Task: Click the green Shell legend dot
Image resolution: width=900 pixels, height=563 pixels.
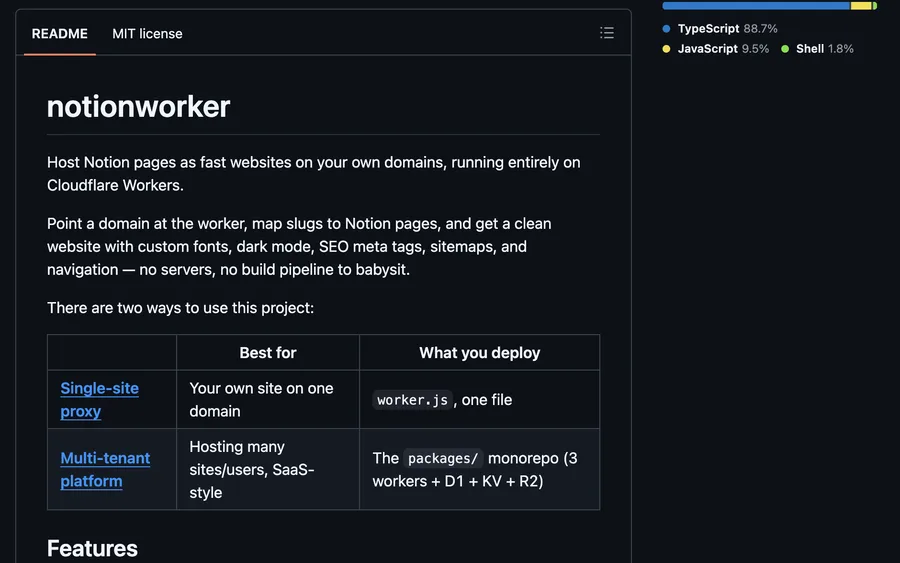Action: coord(785,49)
